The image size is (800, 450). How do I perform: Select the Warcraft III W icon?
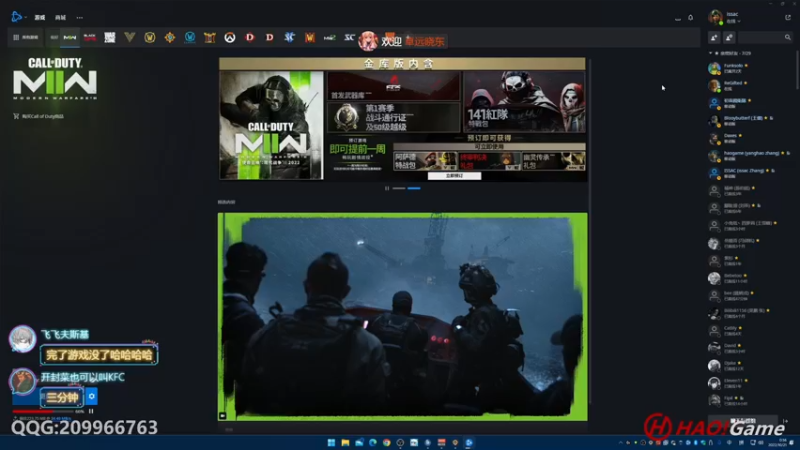point(310,37)
